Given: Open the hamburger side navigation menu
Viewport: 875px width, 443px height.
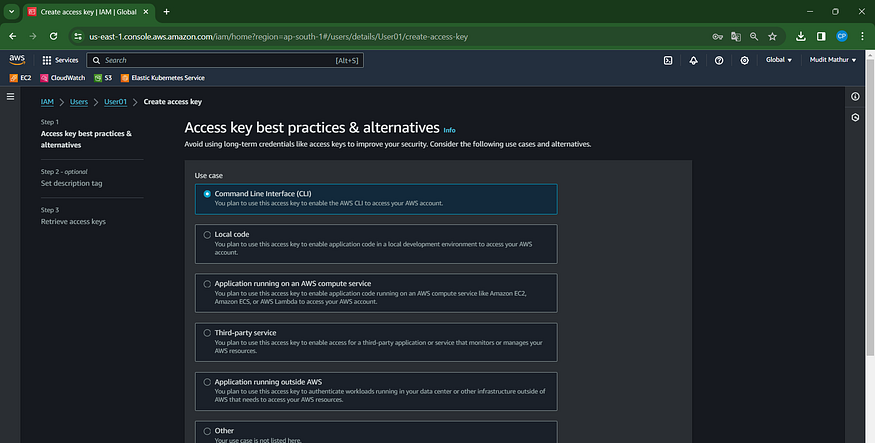Looking at the screenshot, I should [x=10, y=97].
